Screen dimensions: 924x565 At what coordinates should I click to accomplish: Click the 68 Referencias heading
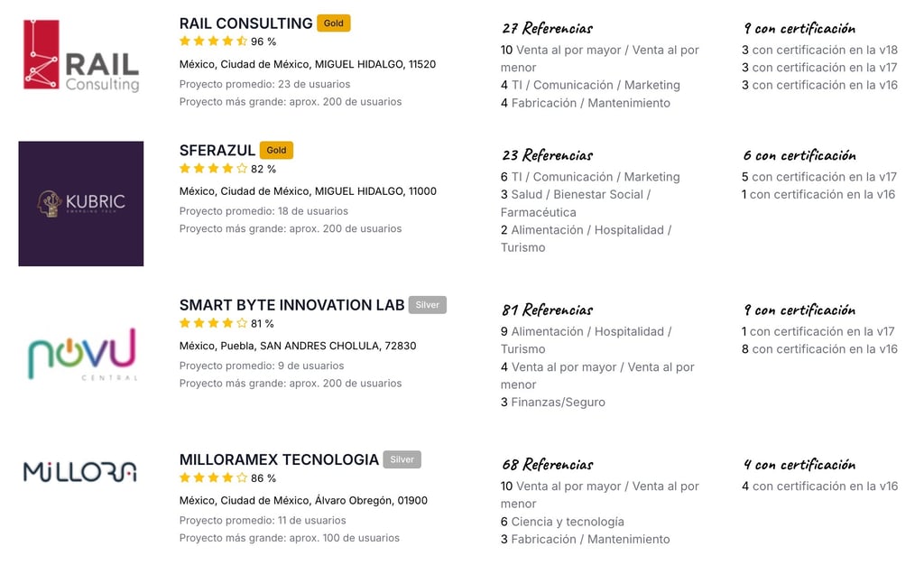(x=548, y=465)
